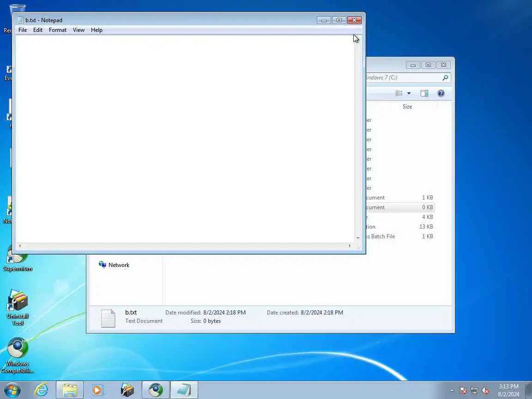This screenshot has height=399, width=532.
Task: Open the View menu in Notepad
Action: tap(79, 30)
